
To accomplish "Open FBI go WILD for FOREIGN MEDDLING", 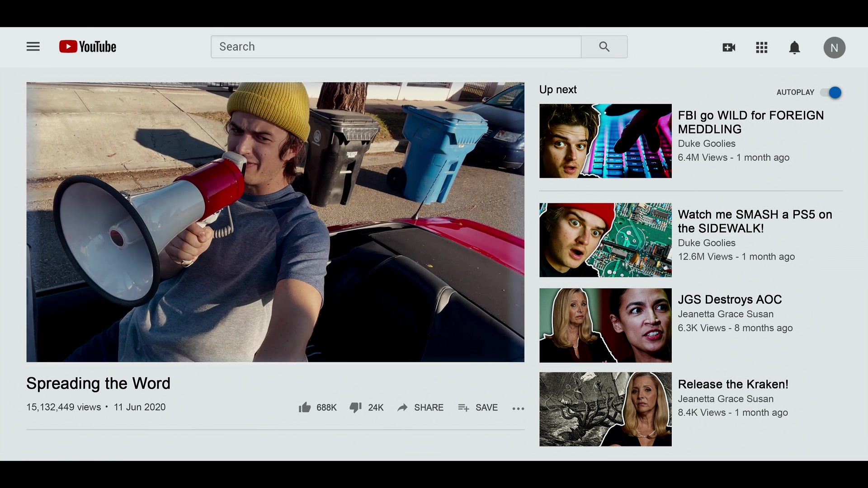I will pyautogui.click(x=750, y=122).
